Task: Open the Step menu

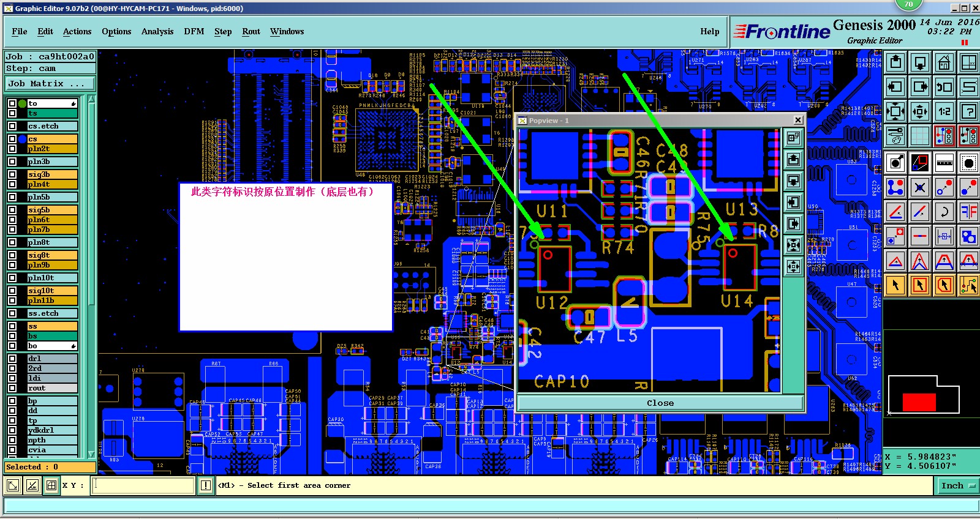Action: (x=223, y=32)
